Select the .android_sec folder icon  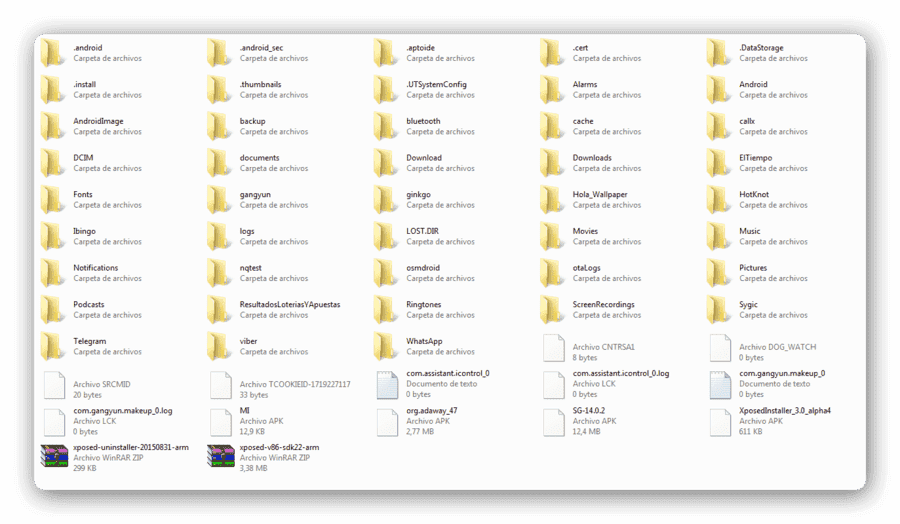coord(219,53)
